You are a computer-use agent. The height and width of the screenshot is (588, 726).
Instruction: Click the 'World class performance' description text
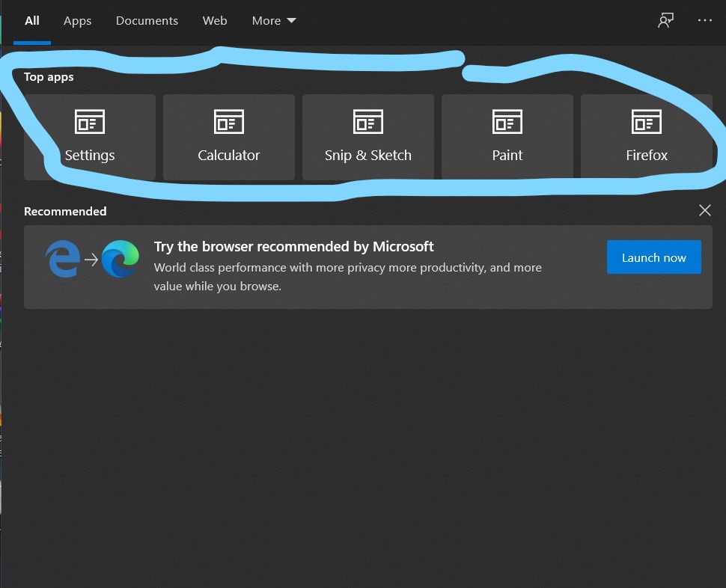[x=348, y=277]
